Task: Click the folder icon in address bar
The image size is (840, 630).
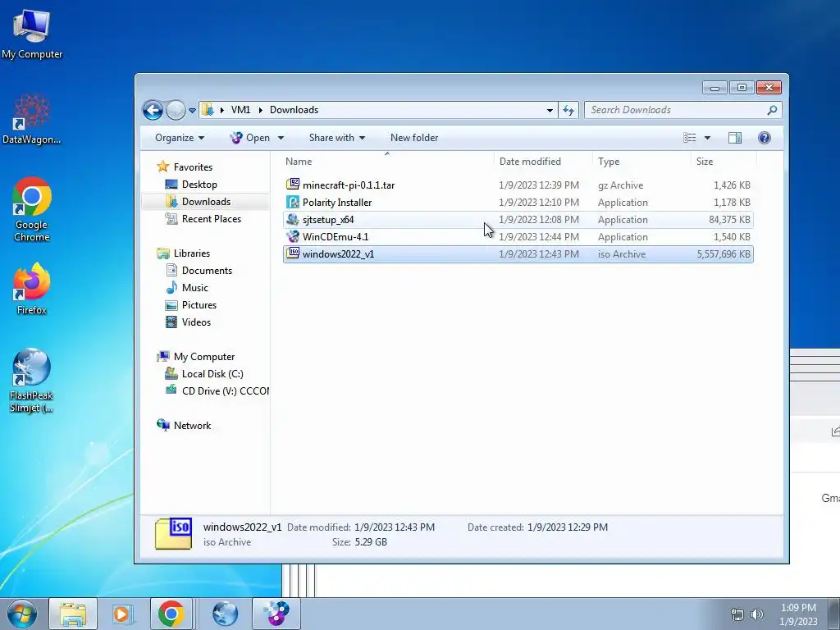Action: click(x=208, y=110)
